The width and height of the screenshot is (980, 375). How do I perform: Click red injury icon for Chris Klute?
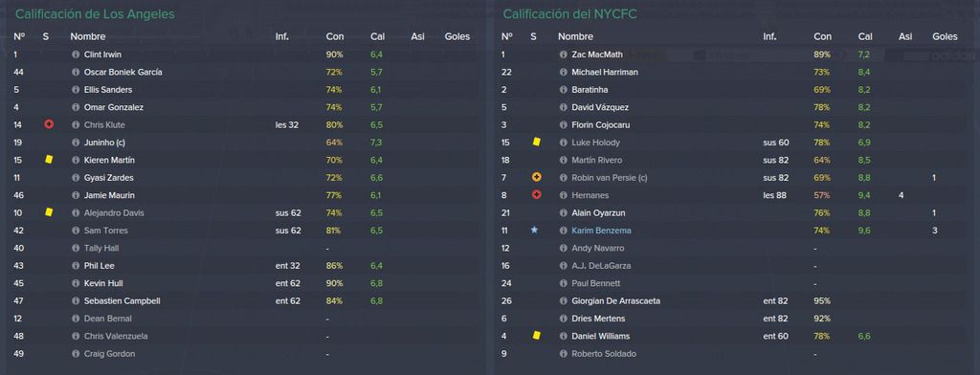(x=49, y=124)
